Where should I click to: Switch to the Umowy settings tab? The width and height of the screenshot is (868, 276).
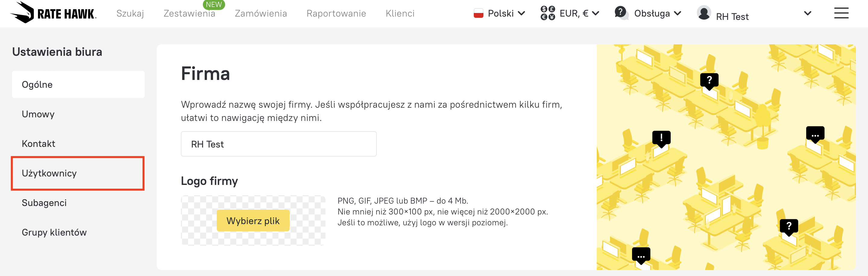(38, 114)
